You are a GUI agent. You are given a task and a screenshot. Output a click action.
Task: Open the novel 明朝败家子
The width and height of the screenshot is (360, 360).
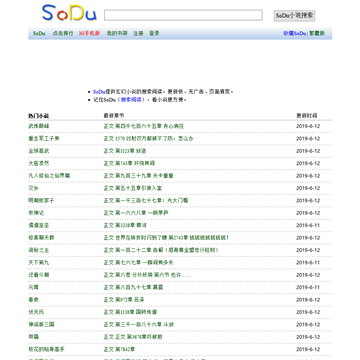click(x=41, y=200)
